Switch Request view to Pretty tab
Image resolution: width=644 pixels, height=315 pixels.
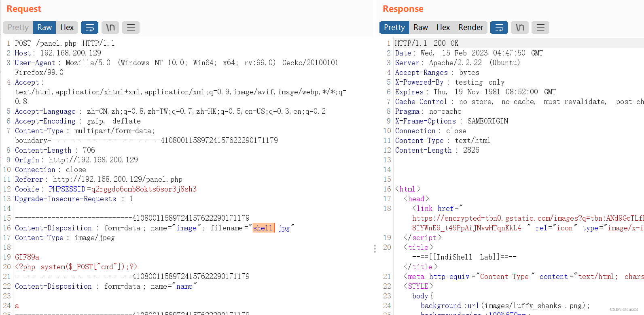click(18, 28)
